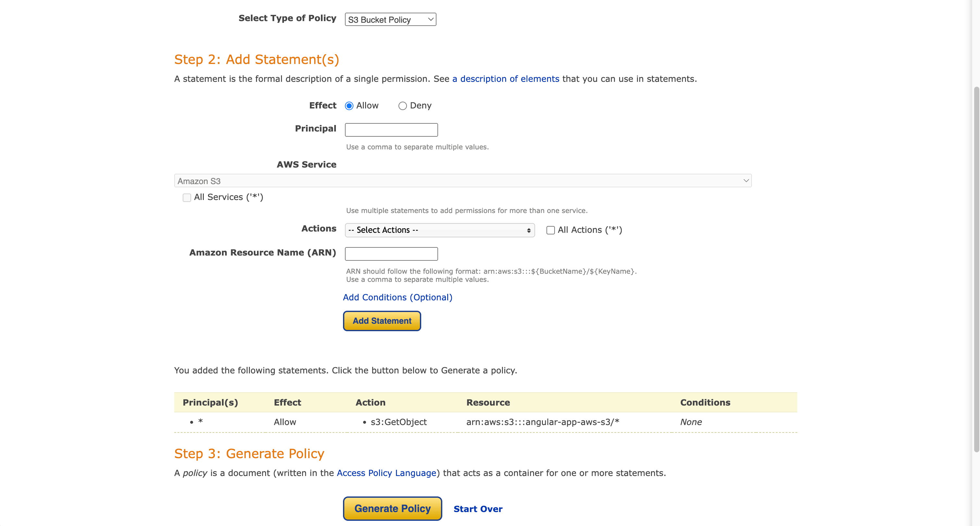This screenshot has width=980, height=526.
Task: Click the page's vertical scrollbar thumb
Action: pos(976,269)
